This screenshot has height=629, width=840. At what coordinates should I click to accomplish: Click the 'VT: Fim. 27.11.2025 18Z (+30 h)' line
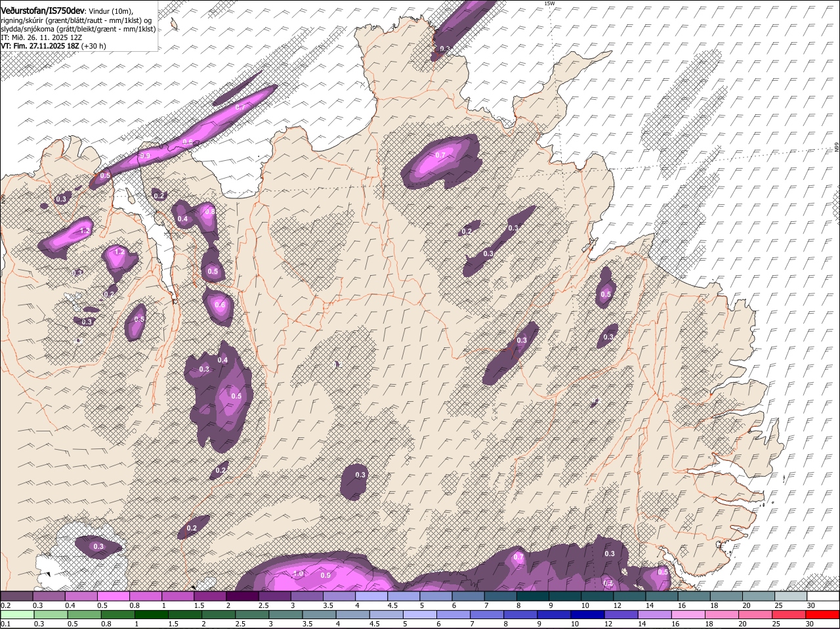(53, 46)
